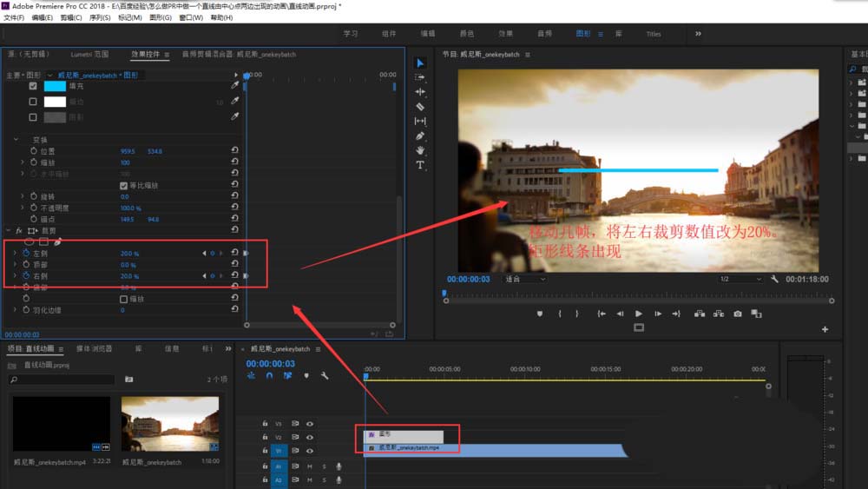
Task: Select the Hand tool
Action: pos(420,150)
